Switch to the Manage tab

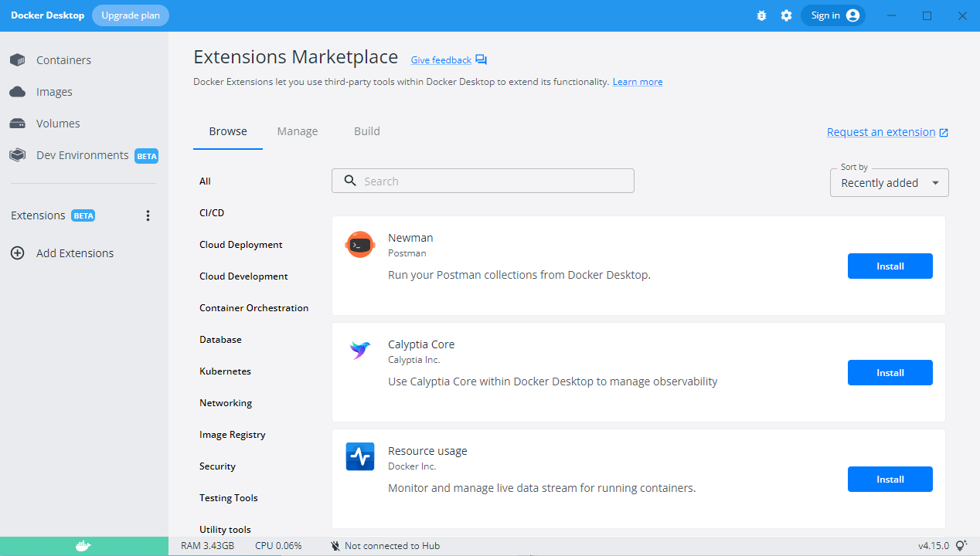298,131
